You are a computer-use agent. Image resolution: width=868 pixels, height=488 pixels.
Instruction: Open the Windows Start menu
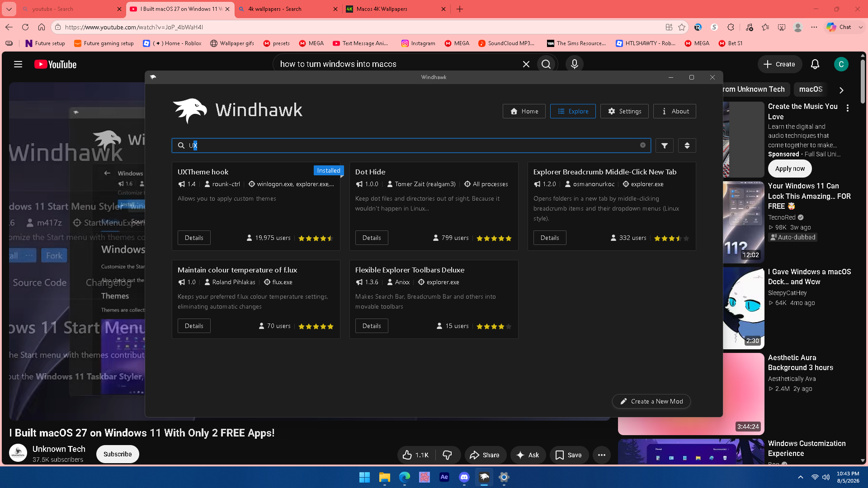[x=364, y=477]
